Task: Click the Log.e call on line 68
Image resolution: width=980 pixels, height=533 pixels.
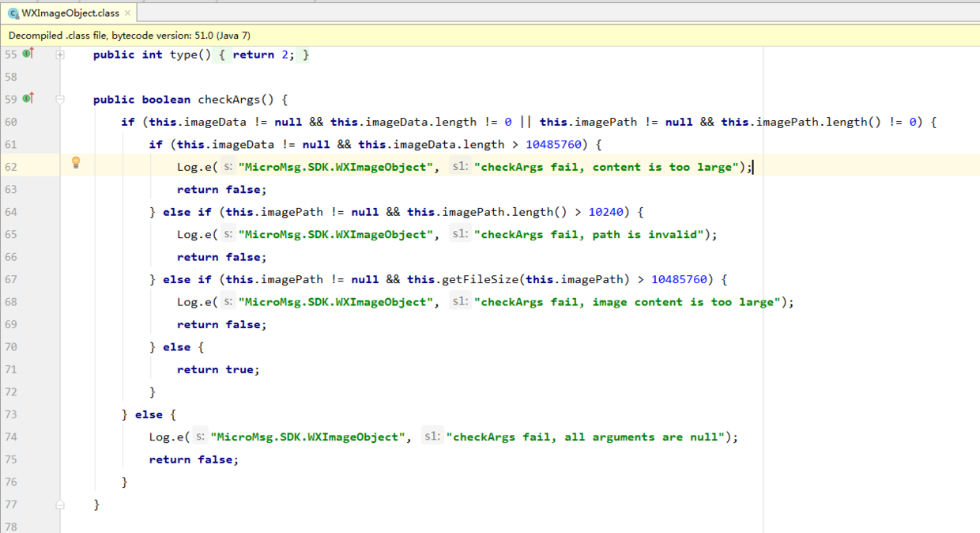Action: [x=195, y=302]
